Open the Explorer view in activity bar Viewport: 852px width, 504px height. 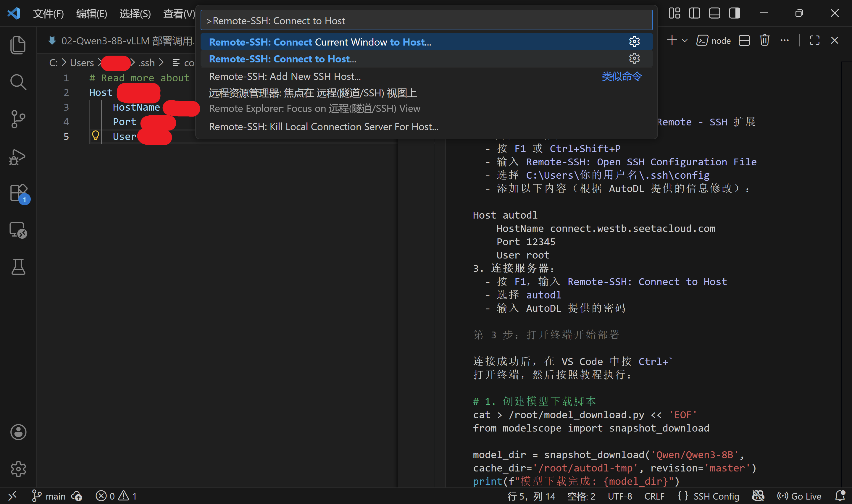point(18,45)
